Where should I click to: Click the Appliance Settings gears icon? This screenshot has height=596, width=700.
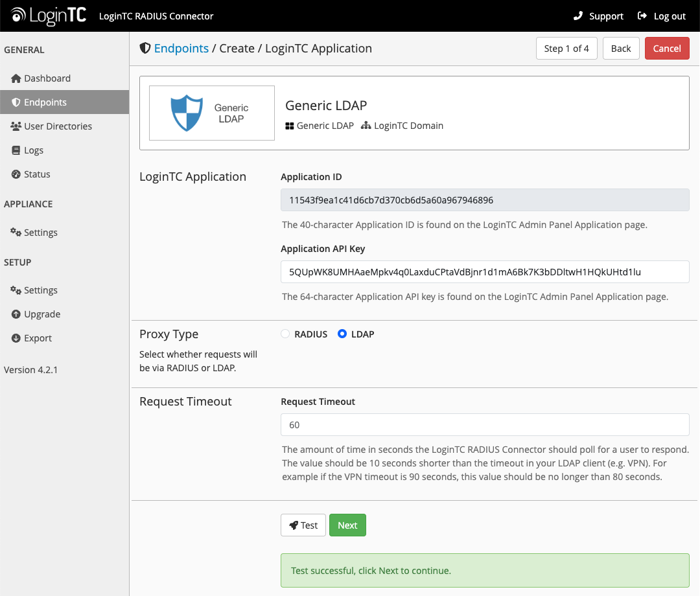tap(16, 233)
